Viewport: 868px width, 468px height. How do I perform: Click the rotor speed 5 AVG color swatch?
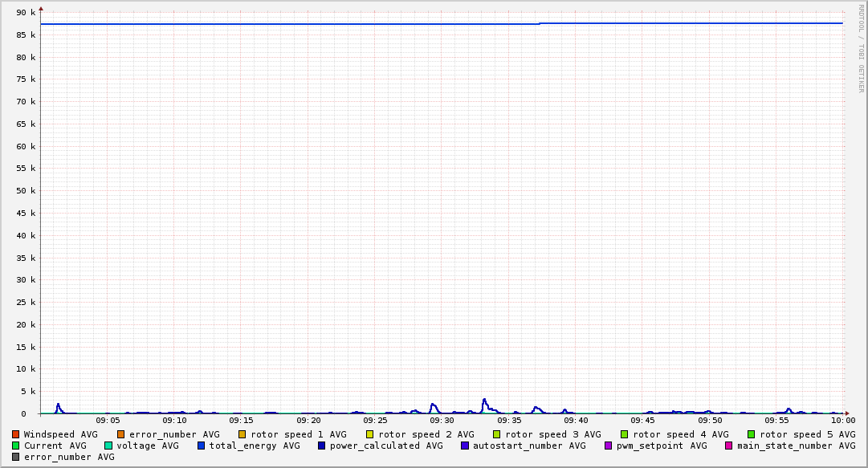752,434
